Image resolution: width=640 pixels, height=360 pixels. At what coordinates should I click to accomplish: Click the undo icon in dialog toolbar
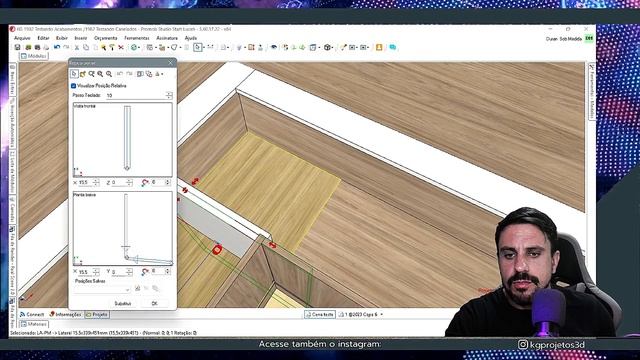point(120,74)
